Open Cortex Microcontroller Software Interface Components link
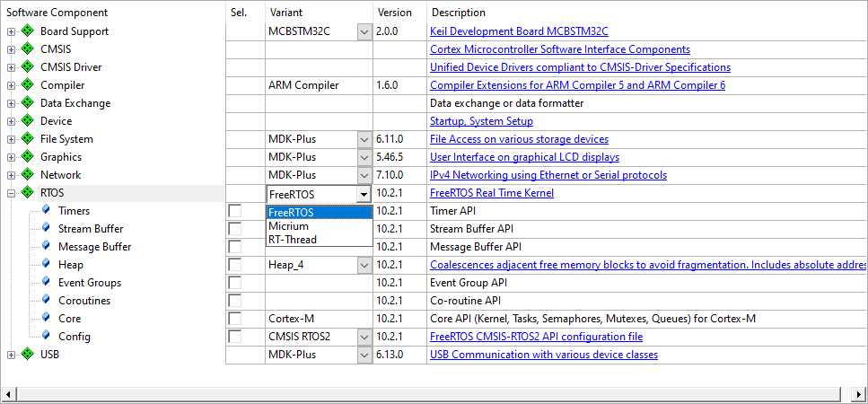The image size is (868, 404). 559,49
